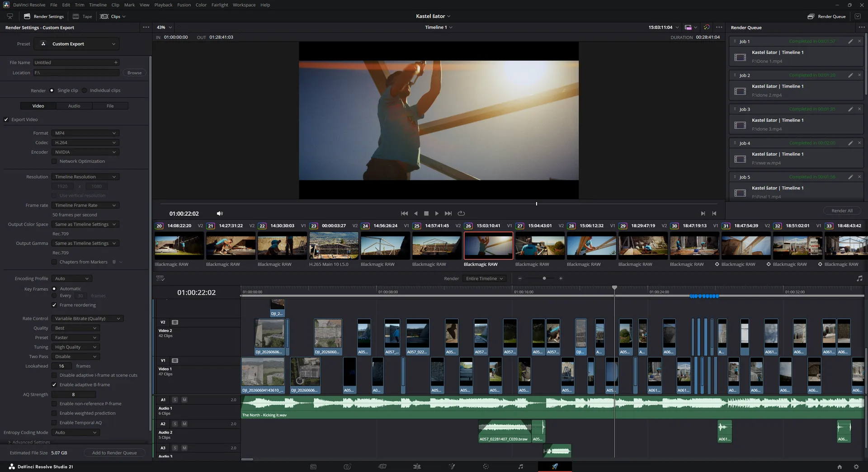
Task: Open the Timeline menu
Action: pyautogui.click(x=98, y=5)
